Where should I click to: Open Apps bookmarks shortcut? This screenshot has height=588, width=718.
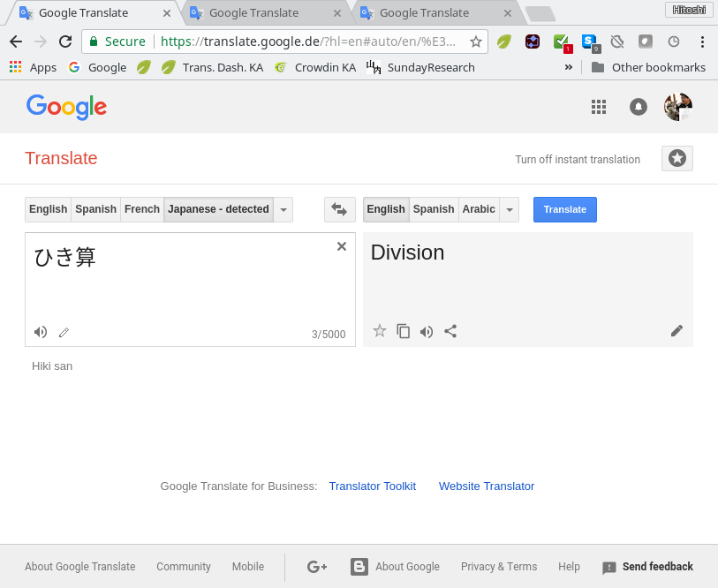(33, 67)
